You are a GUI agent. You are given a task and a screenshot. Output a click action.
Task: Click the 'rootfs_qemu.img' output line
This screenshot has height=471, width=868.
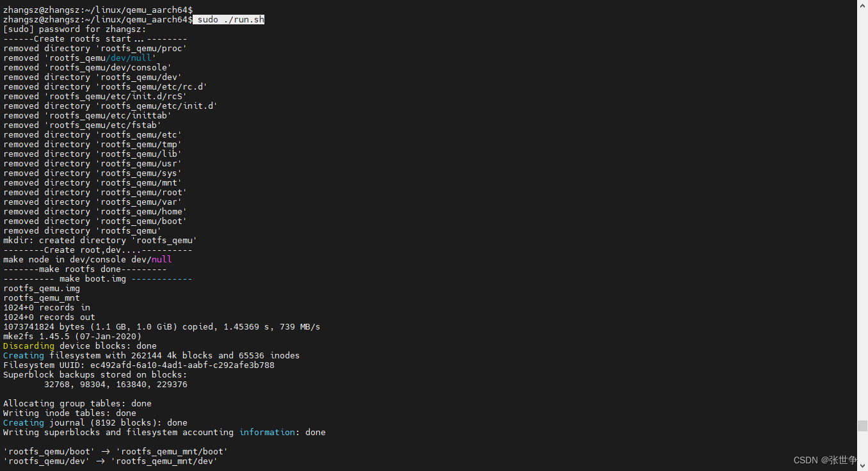42,289
